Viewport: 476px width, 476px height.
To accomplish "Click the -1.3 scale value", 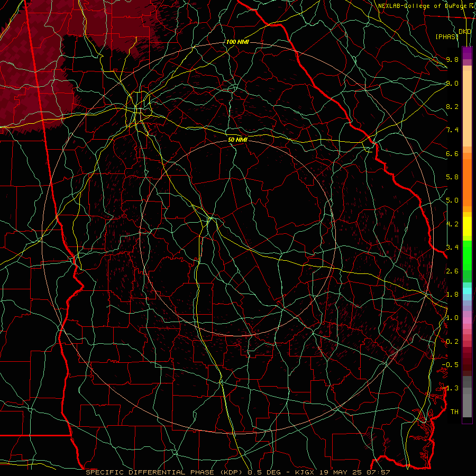I will pos(450,388).
